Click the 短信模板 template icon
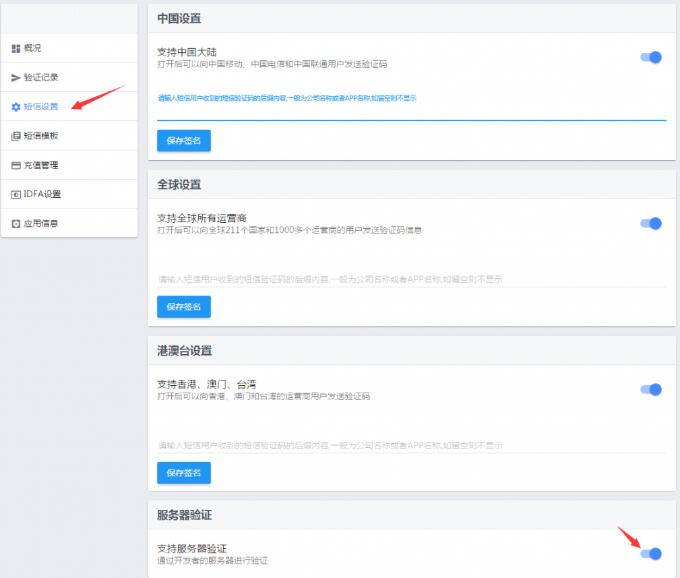The height and width of the screenshot is (578, 680). (16, 136)
